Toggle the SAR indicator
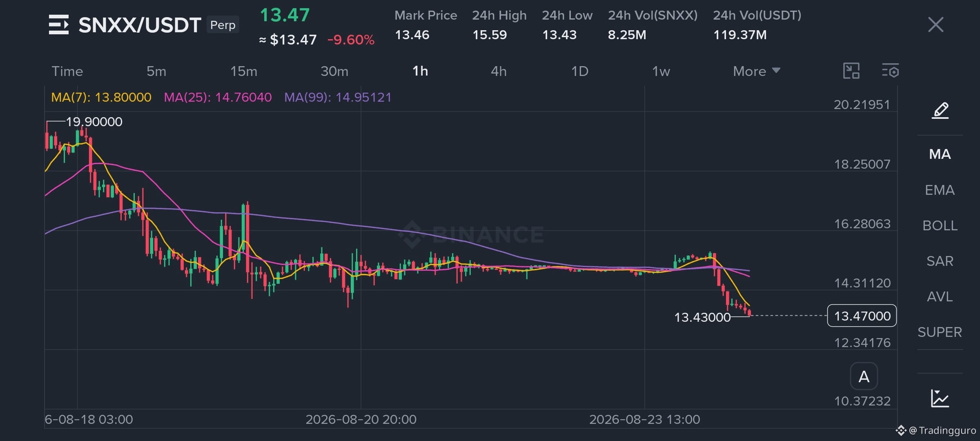The image size is (980, 441). pos(940,261)
